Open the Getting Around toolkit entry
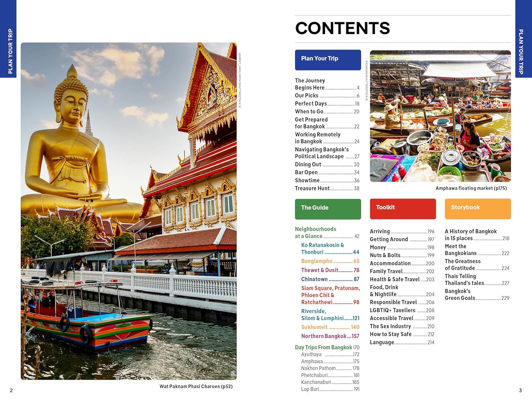 tap(402, 240)
